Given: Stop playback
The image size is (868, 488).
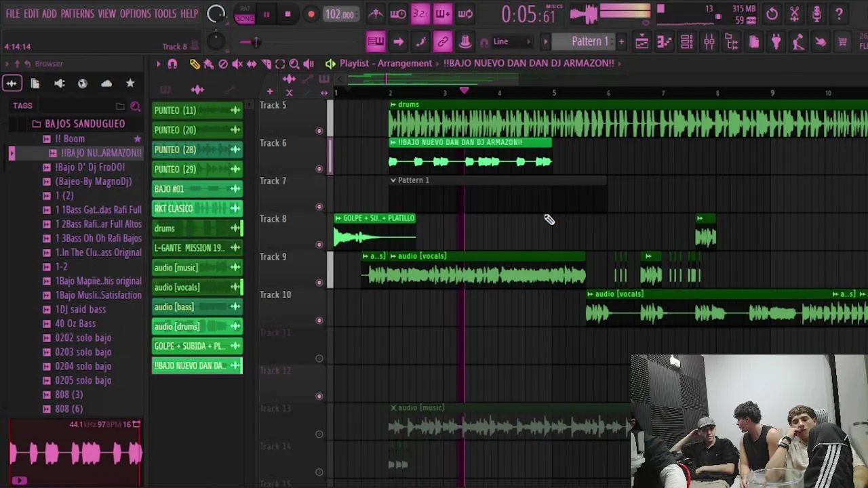Looking at the screenshot, I should (288, 14).
